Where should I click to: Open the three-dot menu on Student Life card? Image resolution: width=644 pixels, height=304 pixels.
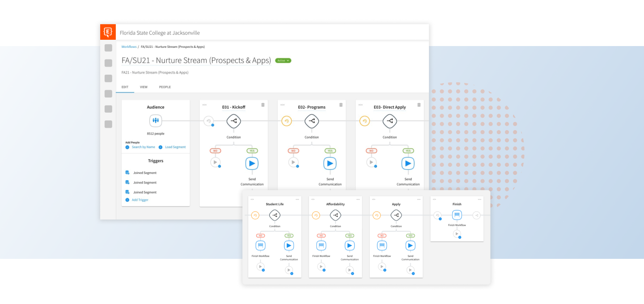297,199
